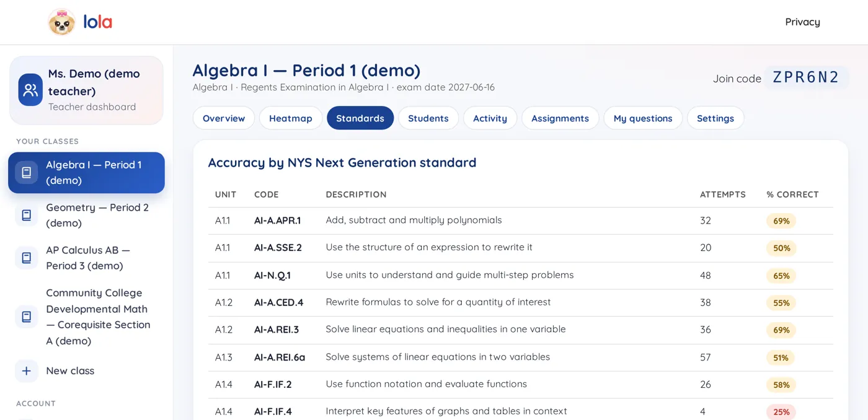This screenshot has width=868, height=420.
Task: Open the Overview tab
Action: coord(224,118)
